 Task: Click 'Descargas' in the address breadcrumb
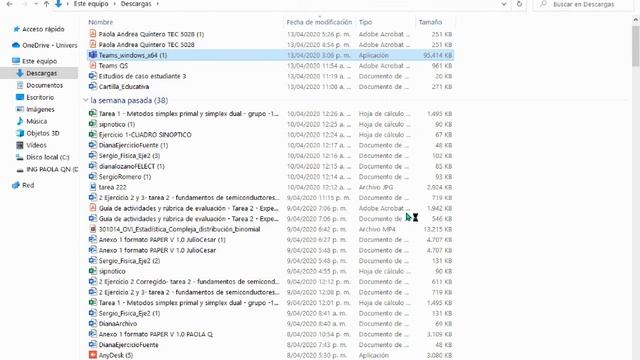[136, 4]
